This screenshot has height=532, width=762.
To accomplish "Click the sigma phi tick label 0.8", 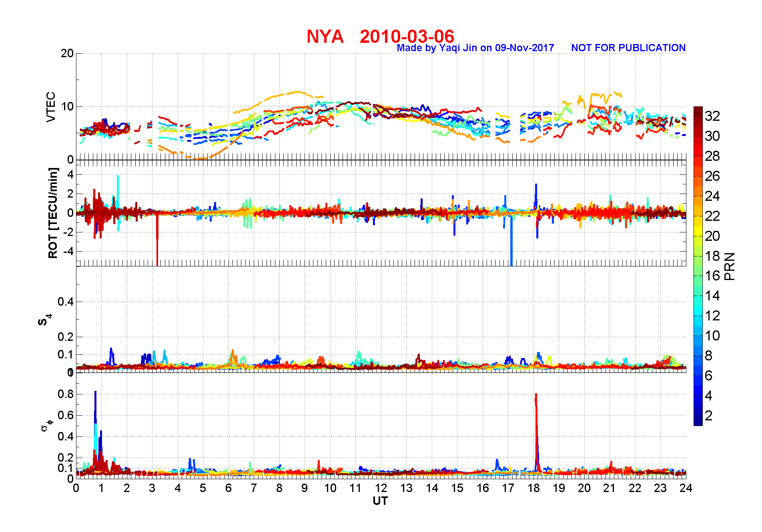I will (x=66, y=394).
